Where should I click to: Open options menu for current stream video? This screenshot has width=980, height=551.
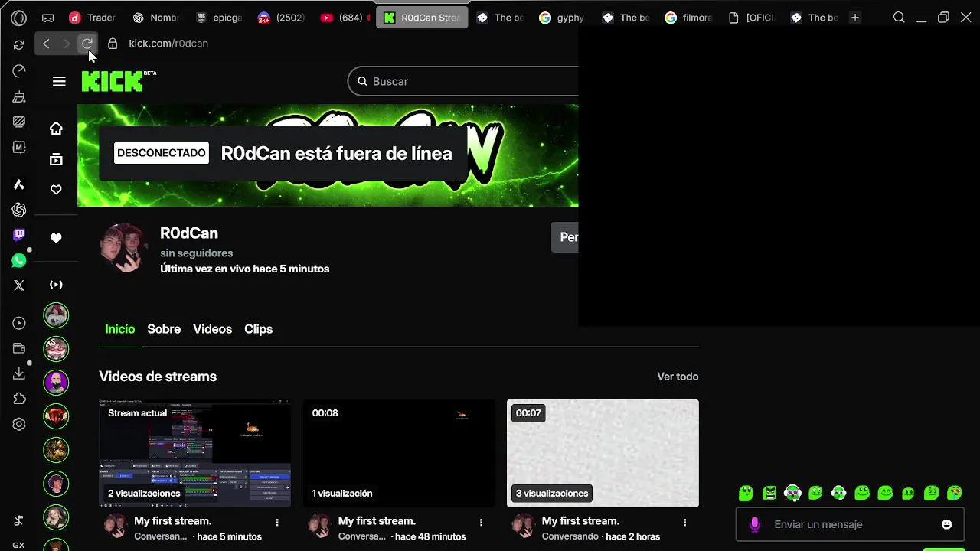(x=277, y=522)
